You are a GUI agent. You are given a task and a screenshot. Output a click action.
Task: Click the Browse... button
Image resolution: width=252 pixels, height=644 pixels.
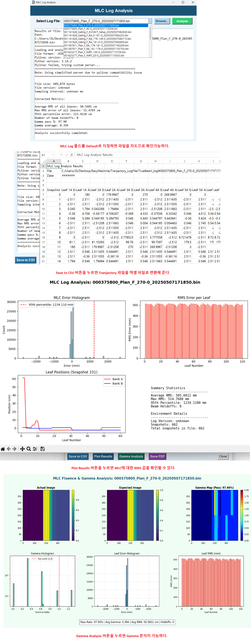pos(162,21)
